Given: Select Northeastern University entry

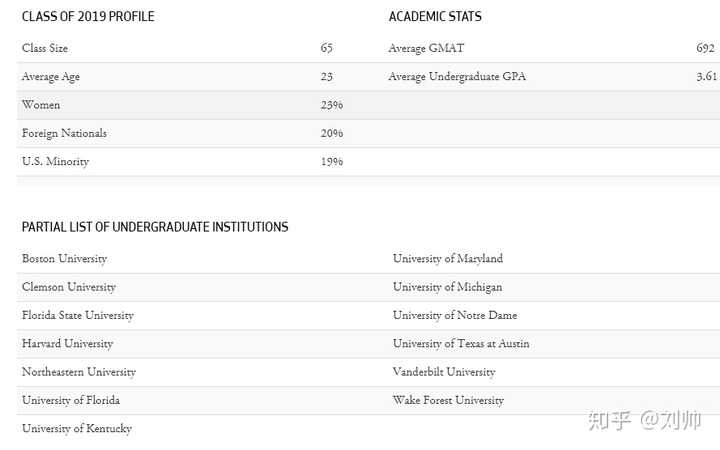Looking at the screenshot, I should coord(79,372).
